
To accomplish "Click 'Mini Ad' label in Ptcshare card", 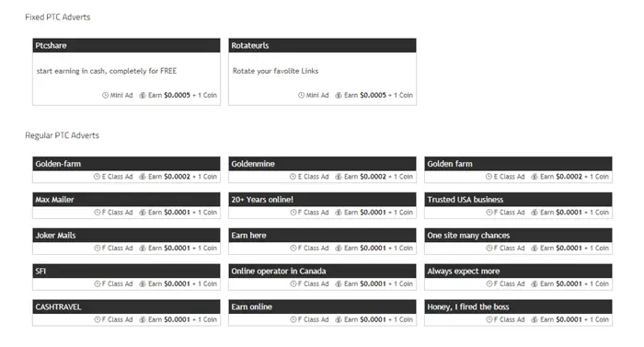I will click(x=121, y=95).
